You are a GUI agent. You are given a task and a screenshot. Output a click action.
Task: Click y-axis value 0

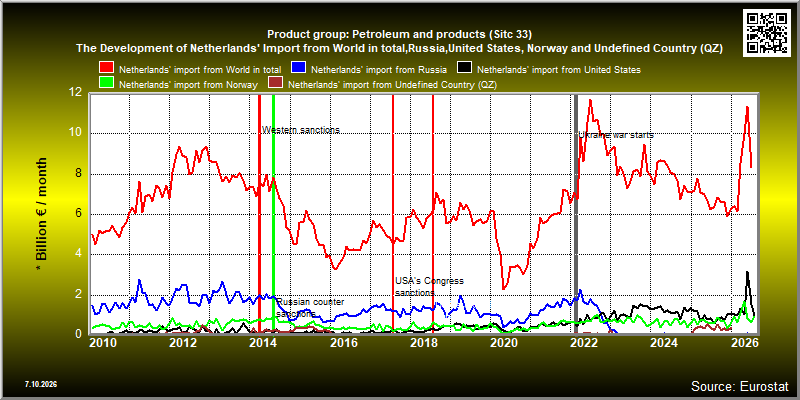point(79,333)
